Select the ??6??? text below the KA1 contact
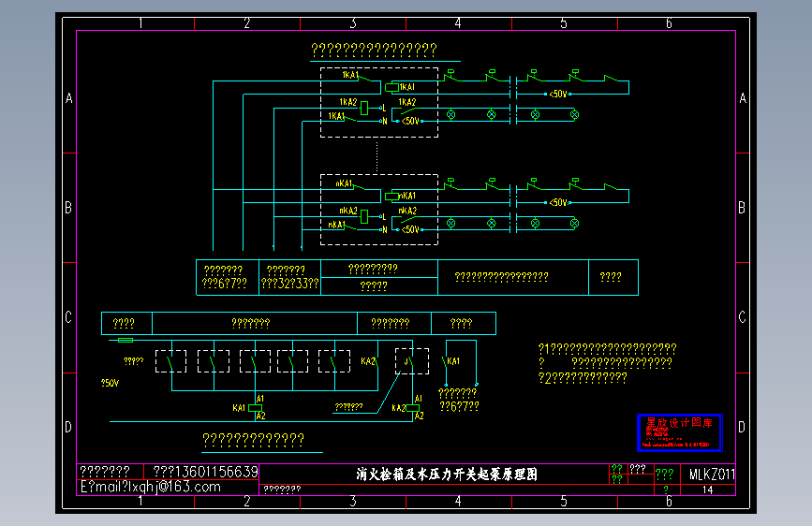The width and height of the screenshot is (812, 526). 459,406
